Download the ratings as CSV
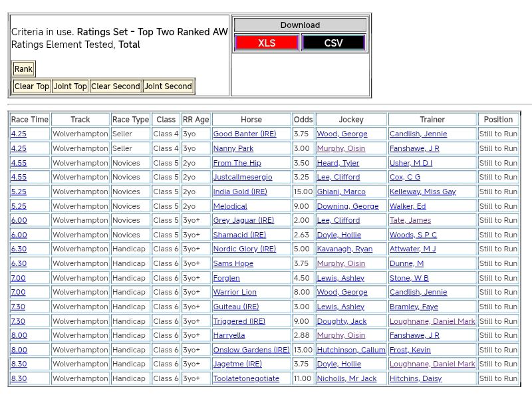Viewport: 532px width, 395px height. tap(333, 43)
